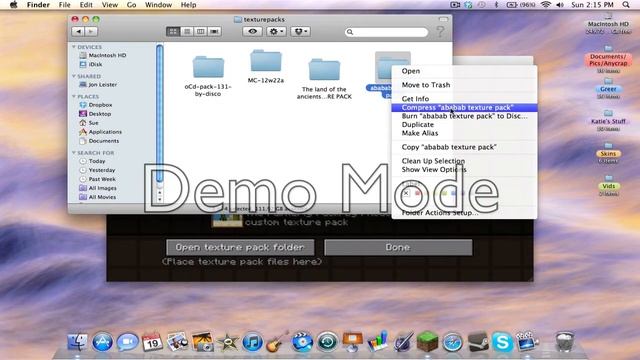Launch Numbers chart icon in Dock
This screenshot has height=360, width=640.
(x=378, y=342)
